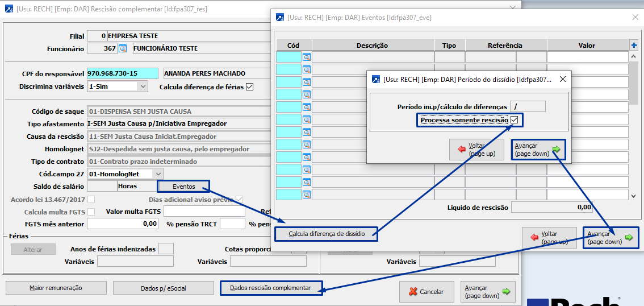Image resolution: width=644 pixels, height=306 pixels.
Task: Click name field ANANDA PERES MACHADO
Action: 217,73
